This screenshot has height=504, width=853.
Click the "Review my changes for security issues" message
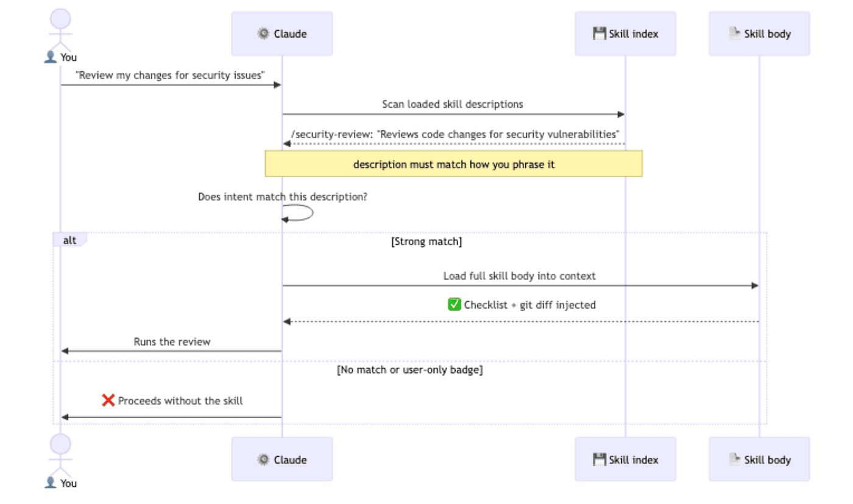tap(170, 75)
